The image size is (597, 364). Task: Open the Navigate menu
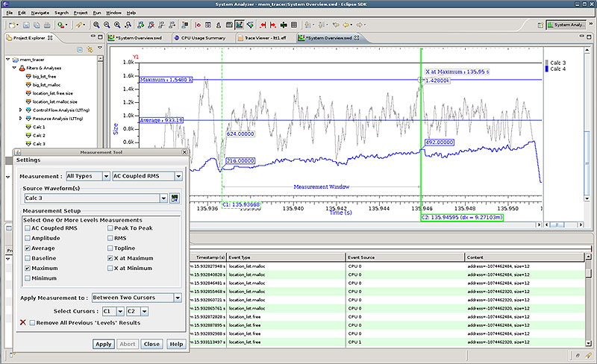(x=40, y=13)
